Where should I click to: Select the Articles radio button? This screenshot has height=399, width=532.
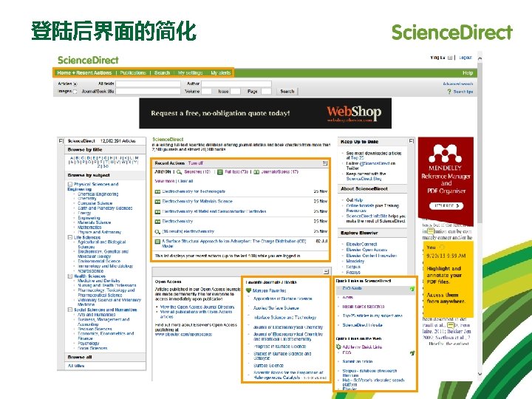click(75, 83)
